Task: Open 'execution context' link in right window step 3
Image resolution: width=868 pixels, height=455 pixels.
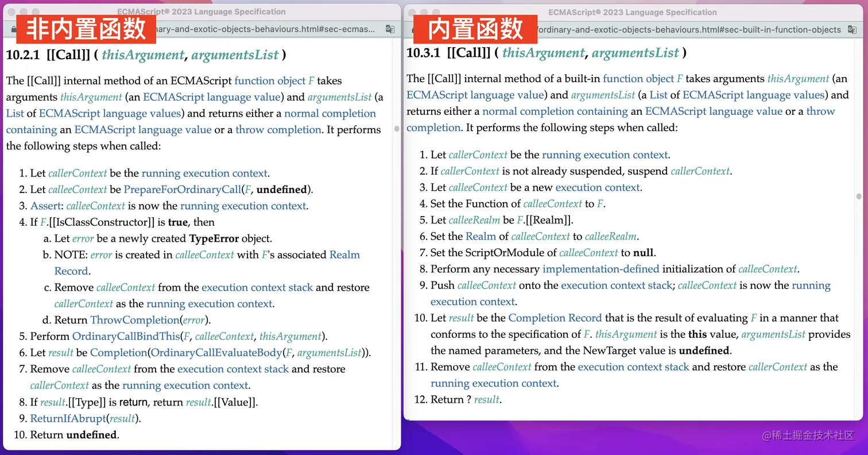Action: coord(597,188)
